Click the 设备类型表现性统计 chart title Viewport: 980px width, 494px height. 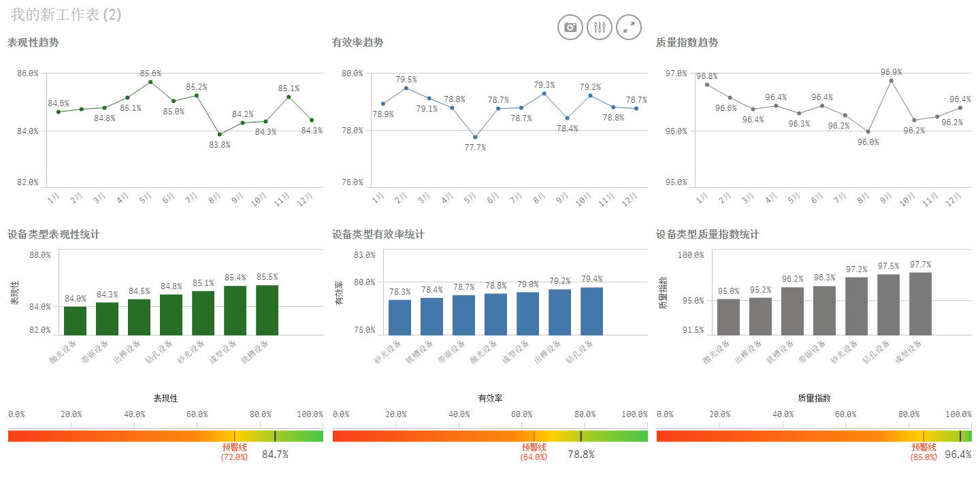(x=53, y=234)
